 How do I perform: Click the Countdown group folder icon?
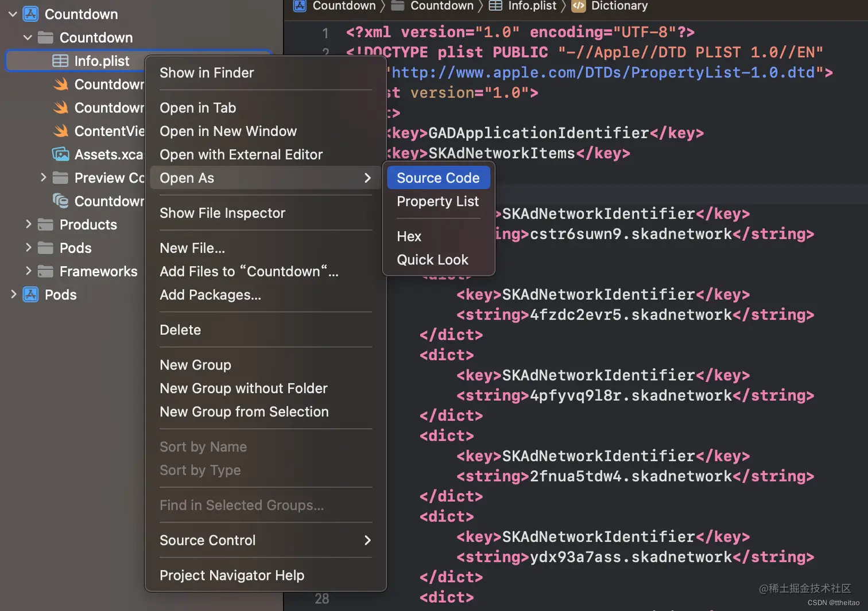click(x=45, y=38)
